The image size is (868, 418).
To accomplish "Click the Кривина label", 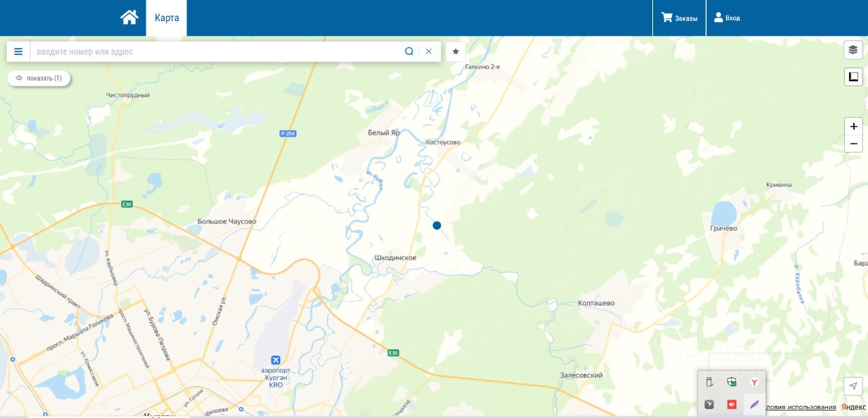I will tap(778, 184).
